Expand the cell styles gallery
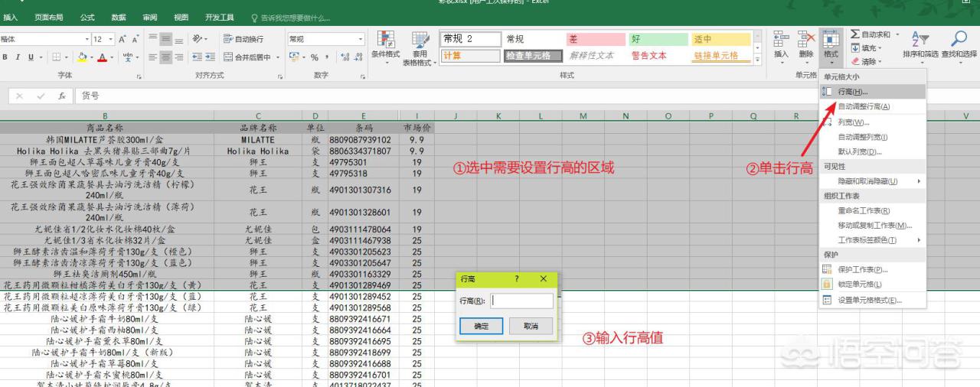This screenshot has width=980, height=387. pyautogui.click(x=757, y=60)
